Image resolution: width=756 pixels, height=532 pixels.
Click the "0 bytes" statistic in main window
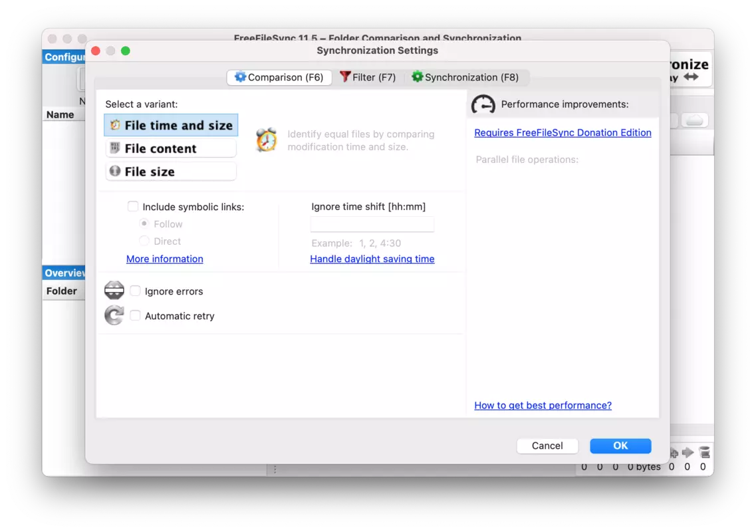pos(644,467)
